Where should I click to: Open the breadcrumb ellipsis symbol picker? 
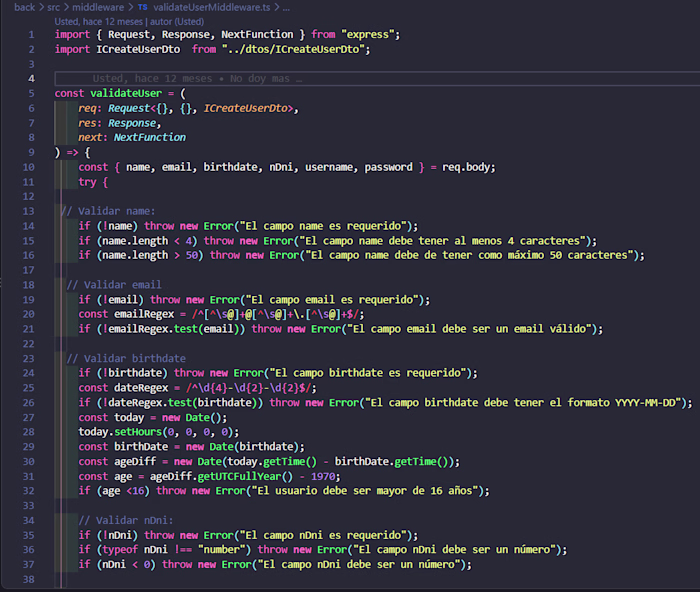pos(286,7)
